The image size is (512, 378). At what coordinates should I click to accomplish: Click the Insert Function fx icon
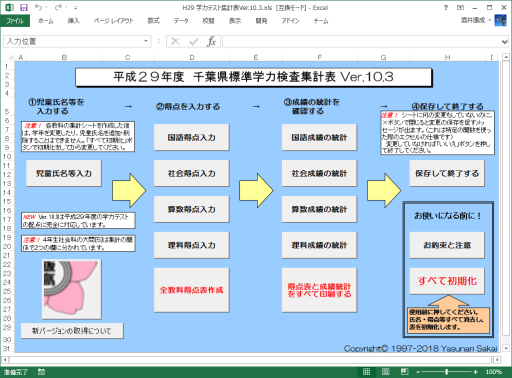point(211,42)
